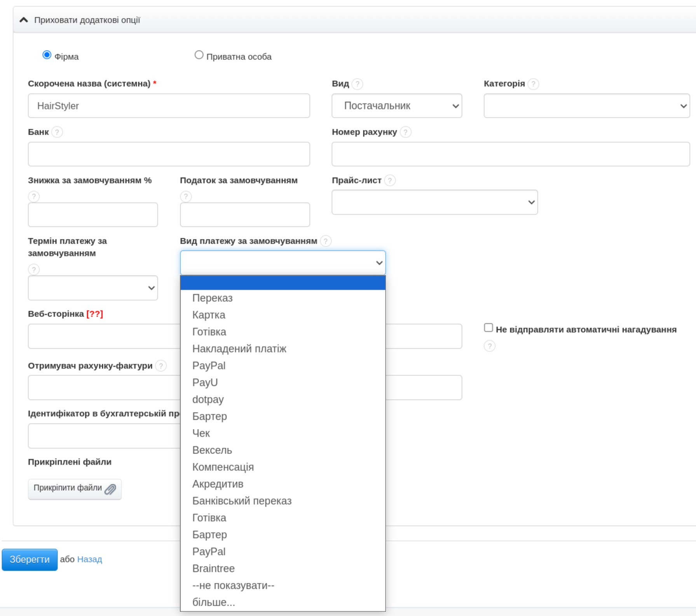Image resolution: width=696 pixels, height=616 pixels.
Task: Select the Фірма radio button
Action: click(x=47, y=55)
